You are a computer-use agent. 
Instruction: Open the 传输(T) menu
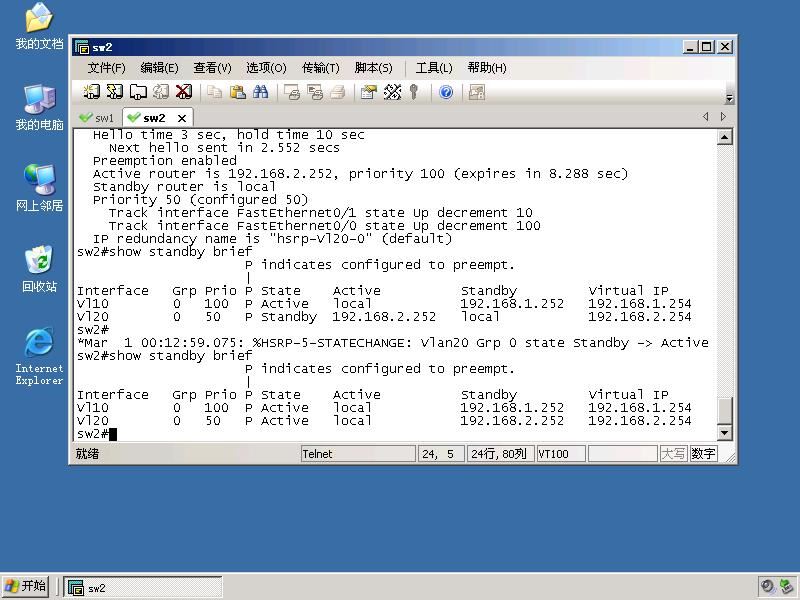tap(320, 68)
